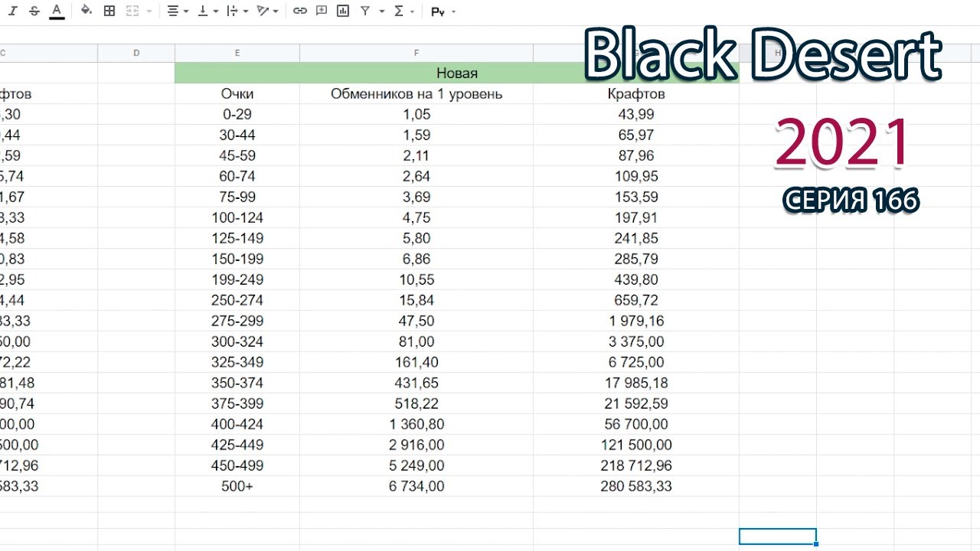Click the value '6 734,00'
Screen dimensions: 980x551
click(x=416, y=486)
